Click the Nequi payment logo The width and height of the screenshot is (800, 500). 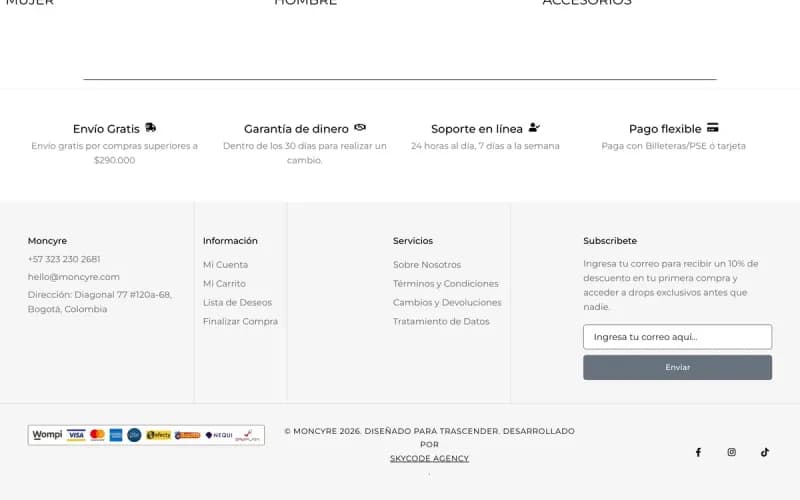point(219,435)
